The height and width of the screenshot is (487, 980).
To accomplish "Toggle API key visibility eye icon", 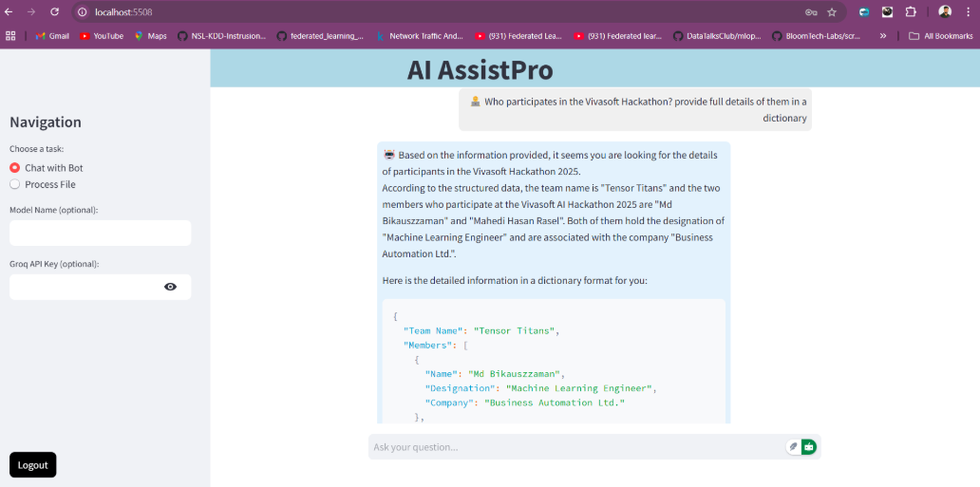I will coord(170,287).
